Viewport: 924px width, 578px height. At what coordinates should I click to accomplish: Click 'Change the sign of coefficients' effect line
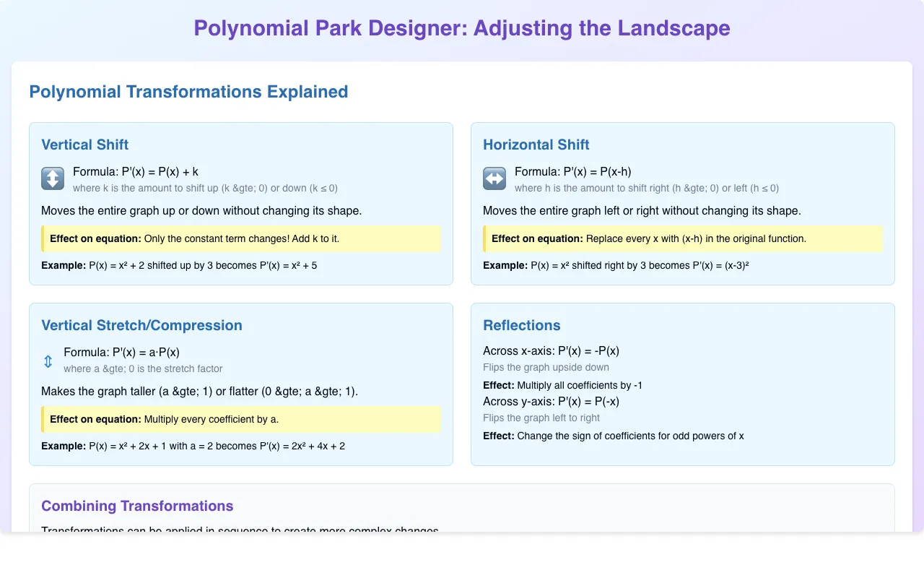pos(614,436)
